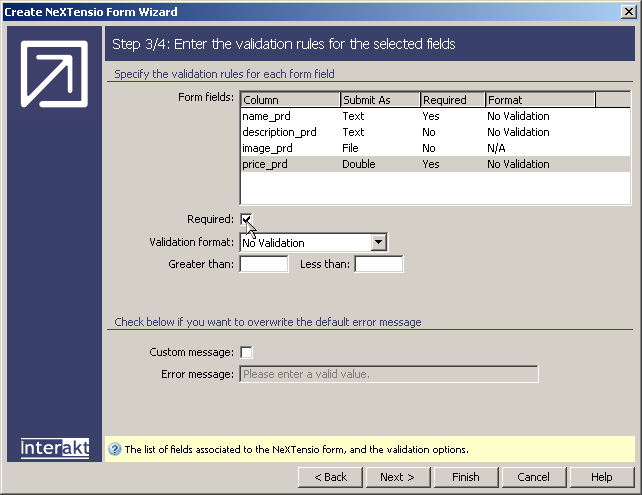Enable the Custom message checkbox
The width and height of the screenshot is (642, 495).
point(247,352)
